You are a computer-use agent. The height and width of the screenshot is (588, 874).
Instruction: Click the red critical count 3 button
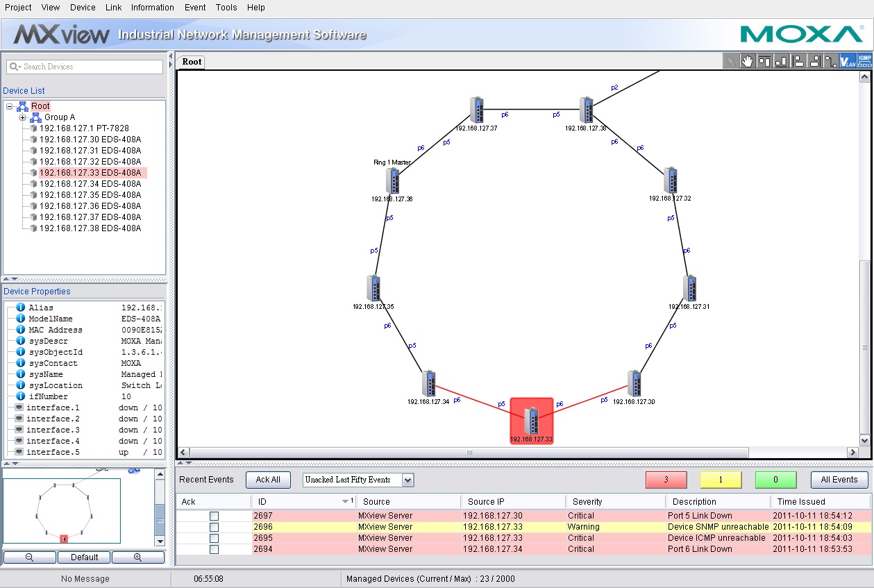(x=666, y=480)
